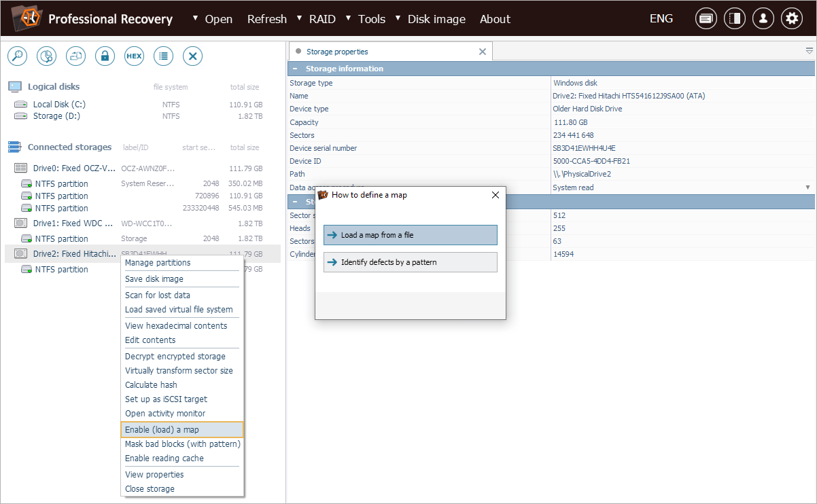Click Enable (load) a map menu entry
The image size is (817, 504).
[x=182, y=430]
